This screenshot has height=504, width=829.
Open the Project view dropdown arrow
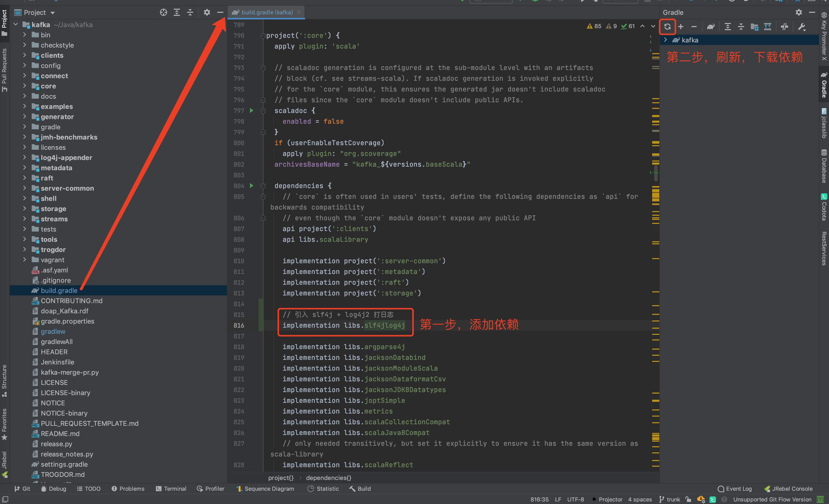pos(53,13)
